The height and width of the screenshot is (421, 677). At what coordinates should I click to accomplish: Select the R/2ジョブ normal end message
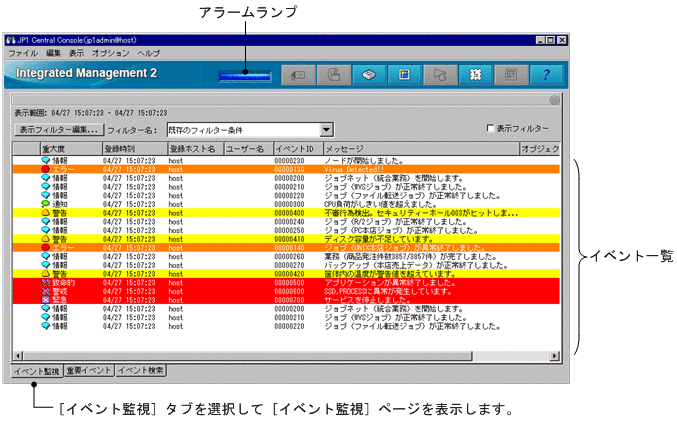click(x=395, y=222)
